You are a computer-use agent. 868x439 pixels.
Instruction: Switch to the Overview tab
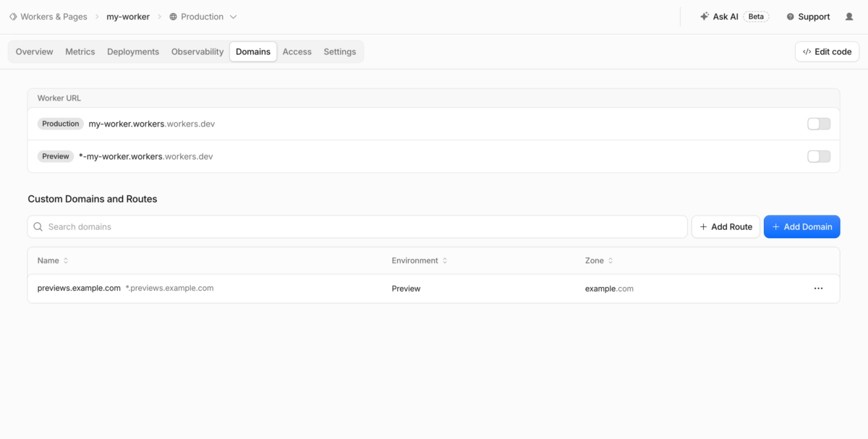35,52
